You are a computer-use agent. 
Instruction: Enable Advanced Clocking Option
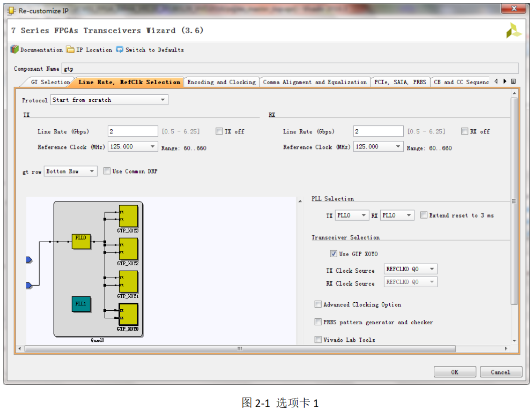(x=318, y=304)
